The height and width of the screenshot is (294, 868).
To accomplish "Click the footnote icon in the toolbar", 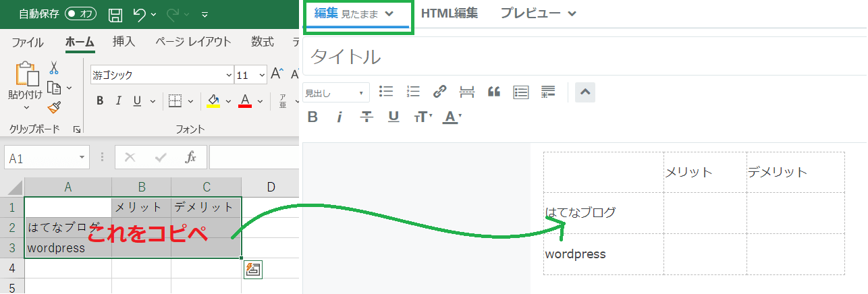I will [548, 92].
